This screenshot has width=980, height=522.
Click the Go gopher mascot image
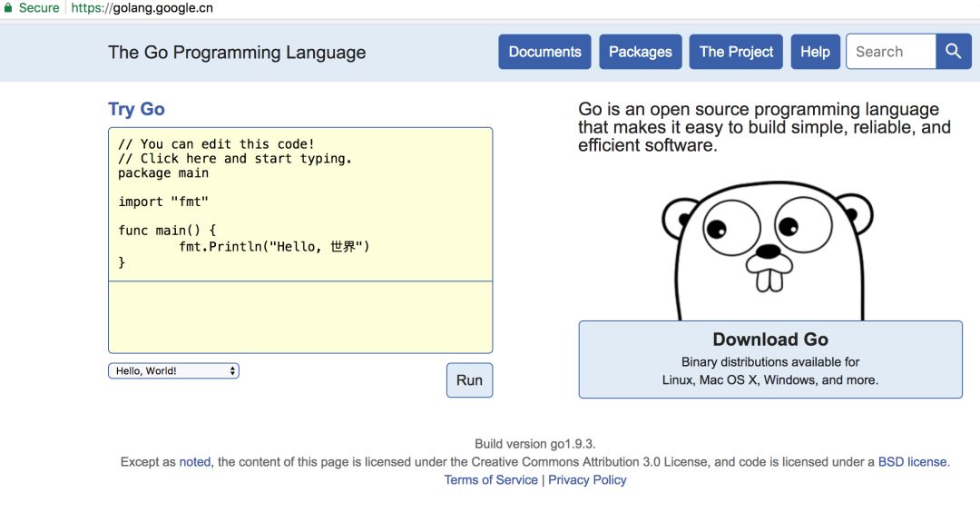(769, 251)
